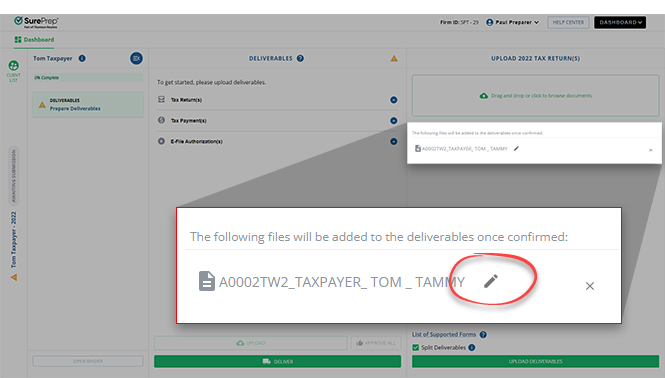Click the Paul Preparer avatar icon

[x=489, y=22]
